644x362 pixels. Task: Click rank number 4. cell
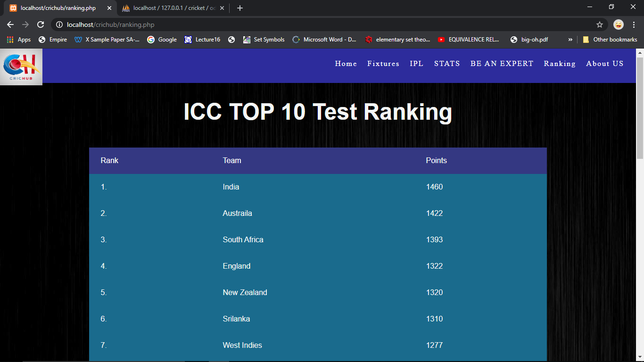(104, 266)
